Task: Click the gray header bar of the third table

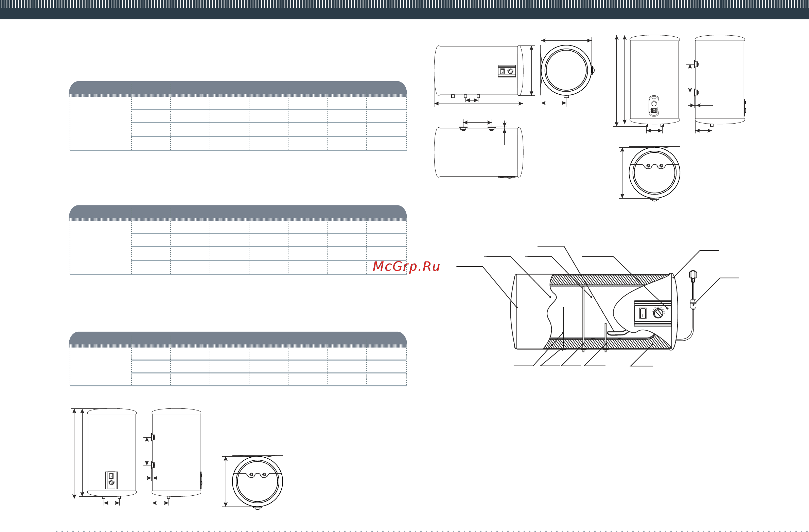Action: point(238,340)
